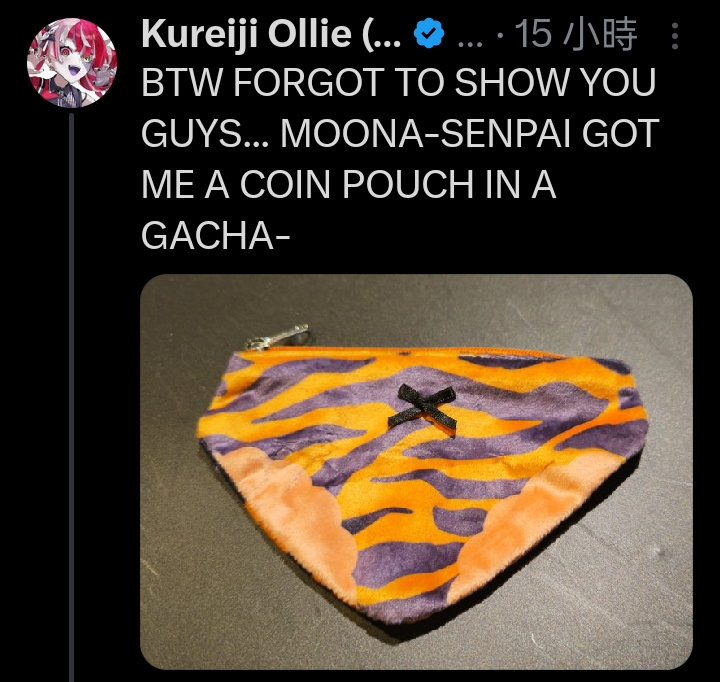The width and height of the screenshot is (720, 682).
Task: Open Kureiji Ollie's profile avatar
Action: coord(72,63)
